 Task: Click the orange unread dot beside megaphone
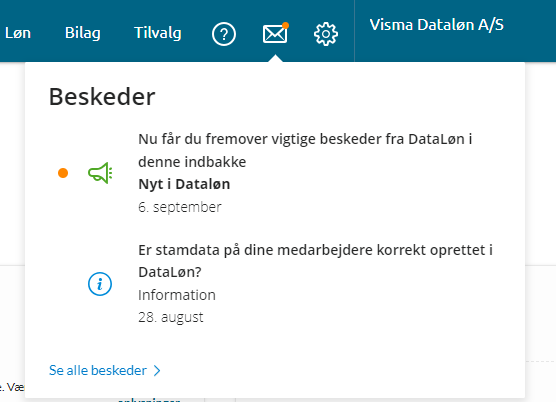(x=63, y=173)
